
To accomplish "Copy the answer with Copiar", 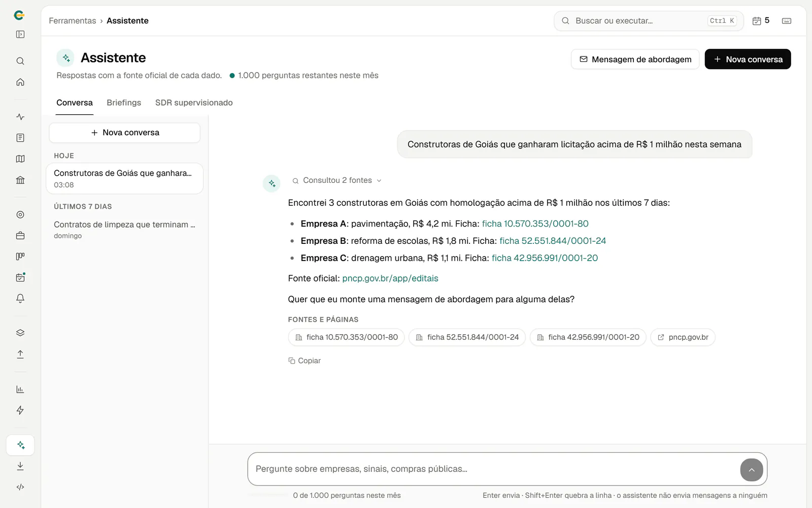I will click(304, 361).
